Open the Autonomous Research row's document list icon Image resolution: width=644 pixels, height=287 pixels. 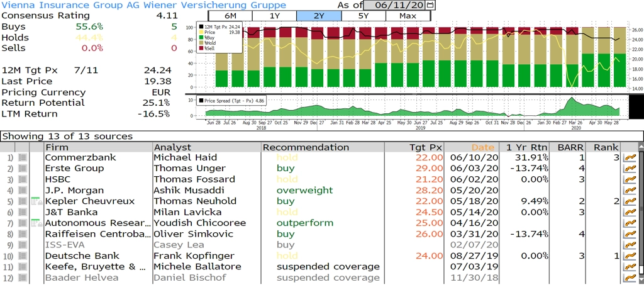click(x=23, y=223)
